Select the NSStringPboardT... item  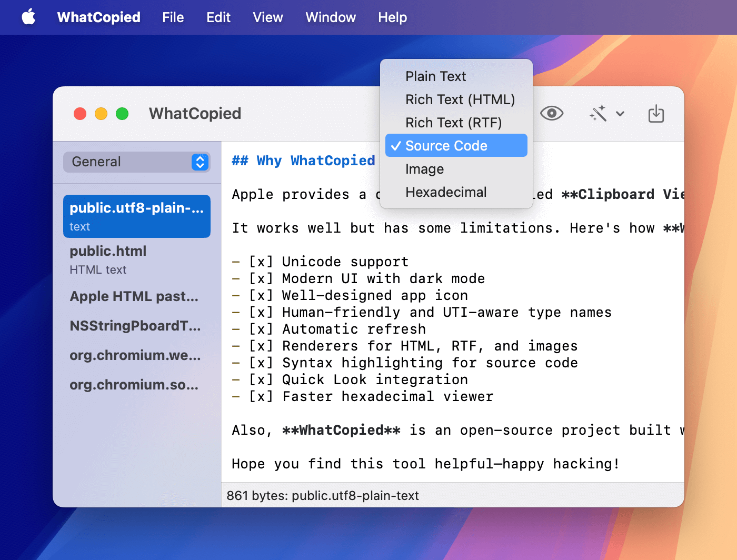coord(137,326)
